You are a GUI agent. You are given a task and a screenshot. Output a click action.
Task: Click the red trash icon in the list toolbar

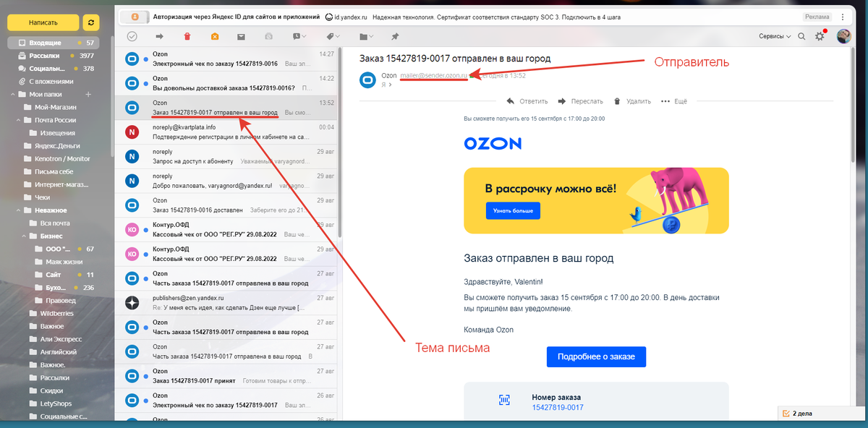pyautogui.click(x=187, y=36)
